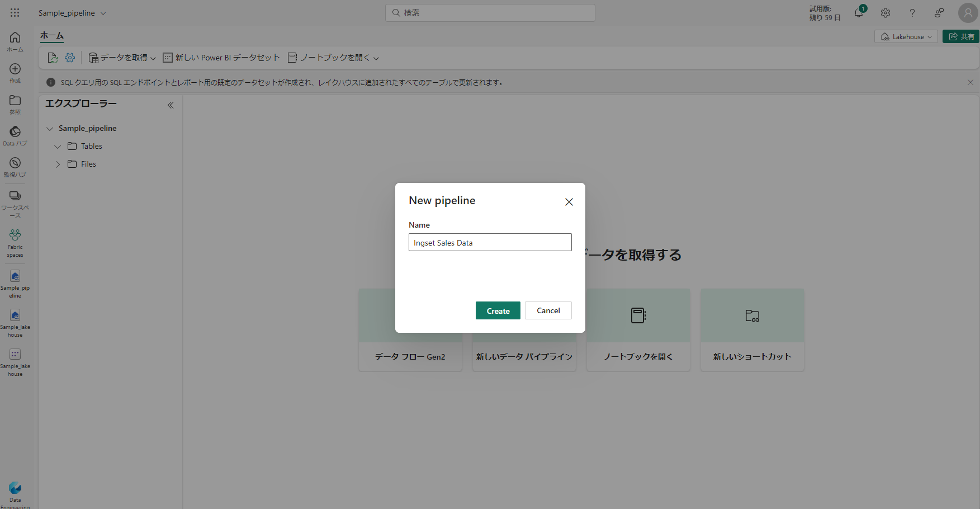980x509 pixels.
Task: Go to Home in the left sidebar
Action: tap(15, 41)
